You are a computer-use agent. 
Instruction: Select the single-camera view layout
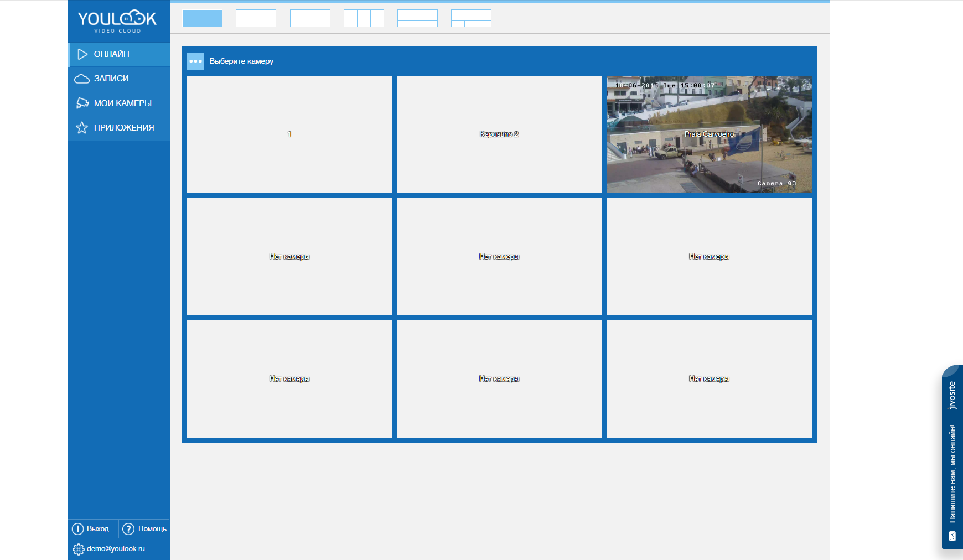click(202, 18)
